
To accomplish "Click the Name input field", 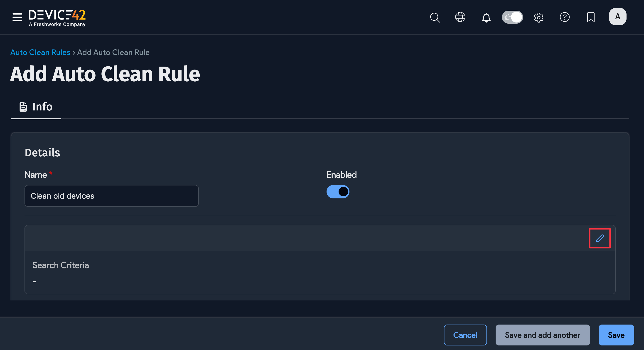I will [111, 196].
